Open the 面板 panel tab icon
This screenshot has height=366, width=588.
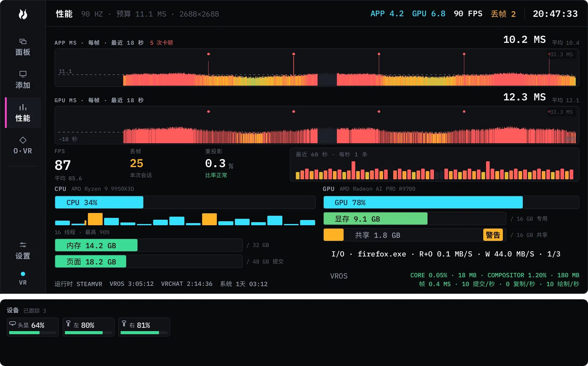(x=23, y=41)
